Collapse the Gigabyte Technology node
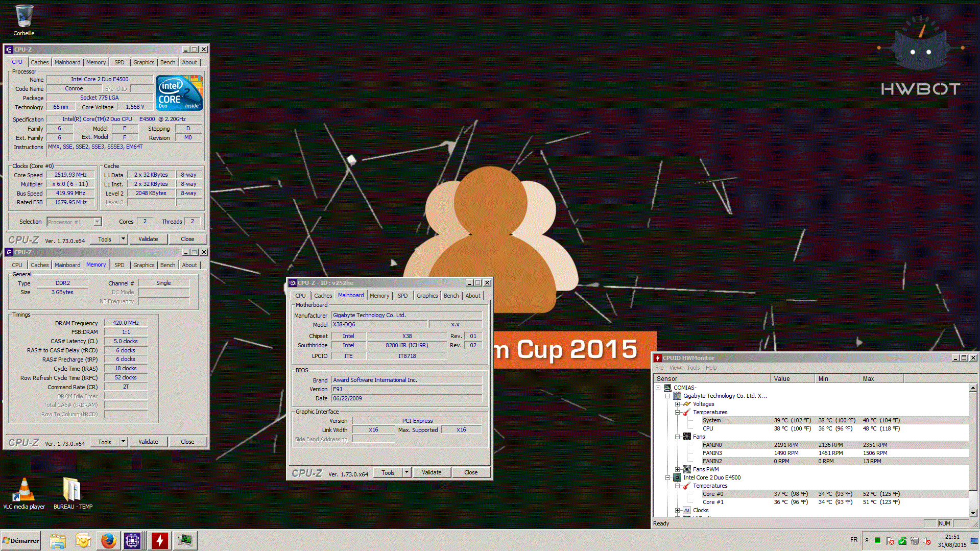 pos(668,396)
